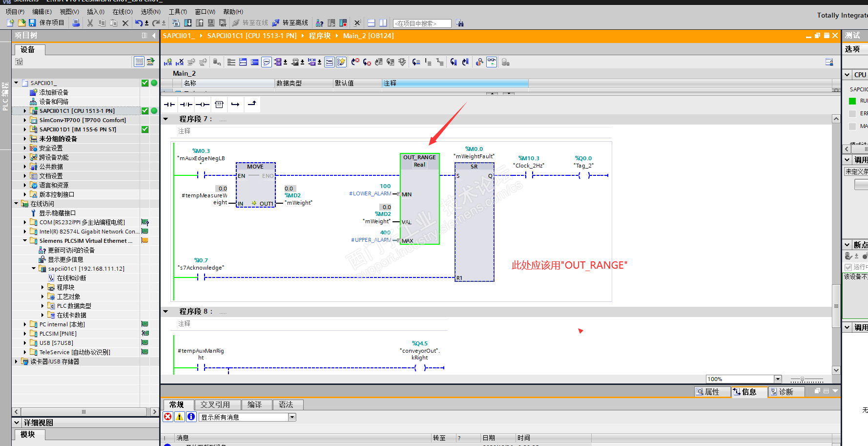Insert an empty box instruction
The width and height of the screenshot is (868, 446).
(219, 104)
